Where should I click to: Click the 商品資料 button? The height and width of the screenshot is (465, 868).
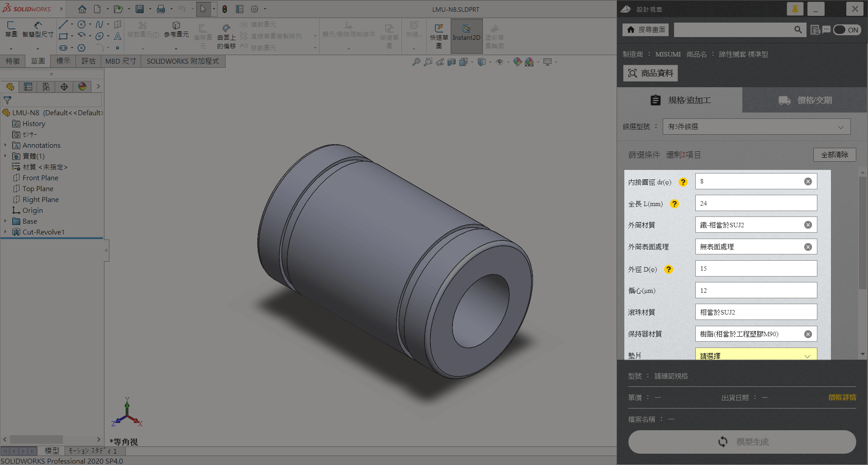[651, 73]
